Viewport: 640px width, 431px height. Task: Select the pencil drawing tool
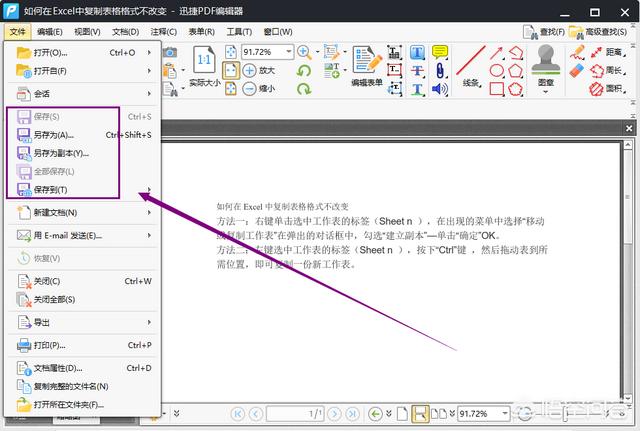coord(577,52)
